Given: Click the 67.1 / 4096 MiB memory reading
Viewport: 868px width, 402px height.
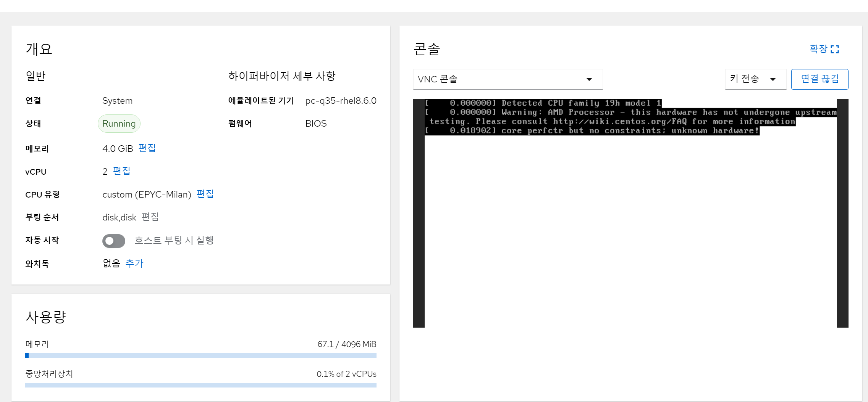Looking at the screenshot, I should tap(347, 344).
